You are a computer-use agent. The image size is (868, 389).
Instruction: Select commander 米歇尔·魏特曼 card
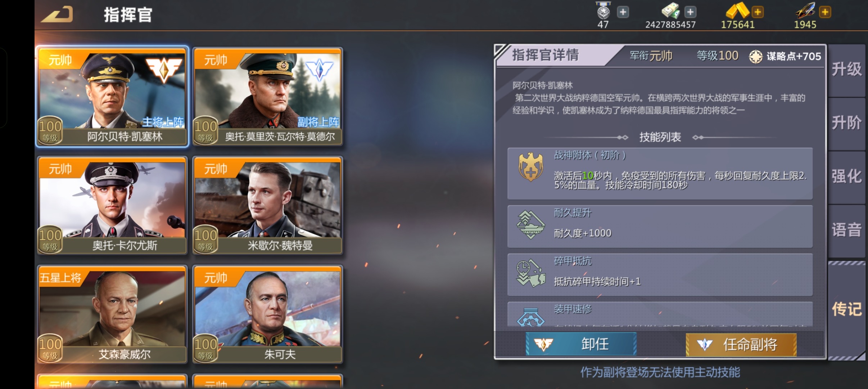(x=268, y=205)
